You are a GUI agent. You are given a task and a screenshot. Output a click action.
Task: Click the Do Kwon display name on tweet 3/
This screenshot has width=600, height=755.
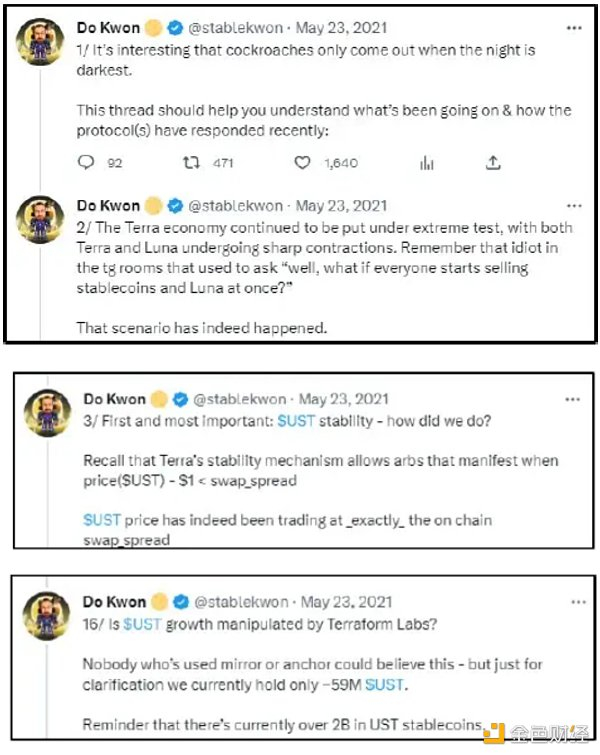[x=113, y=400]
